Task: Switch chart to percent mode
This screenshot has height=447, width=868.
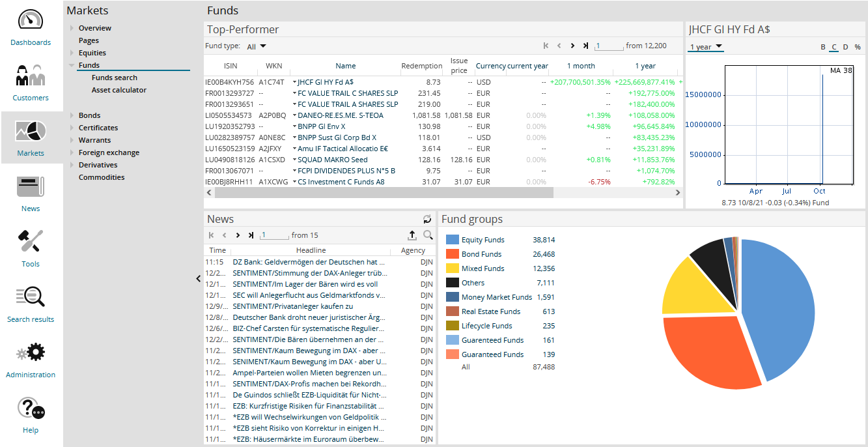Action: point(858,47)
